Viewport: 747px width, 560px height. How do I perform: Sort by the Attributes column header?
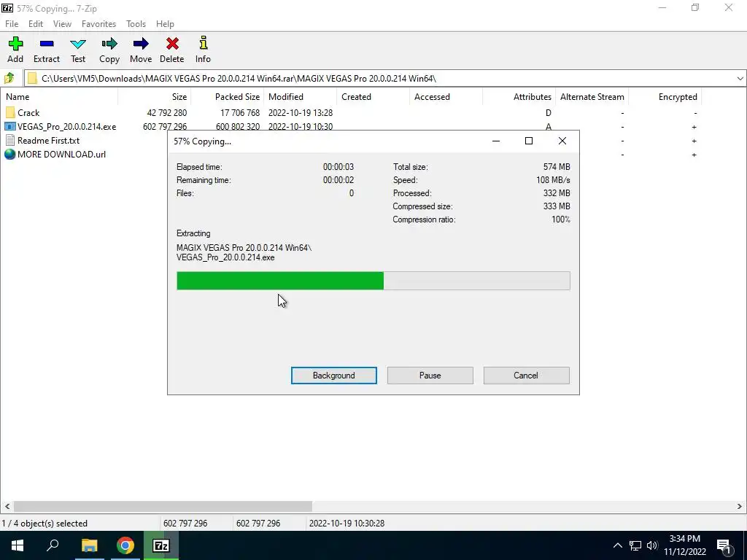click(519, 97)
